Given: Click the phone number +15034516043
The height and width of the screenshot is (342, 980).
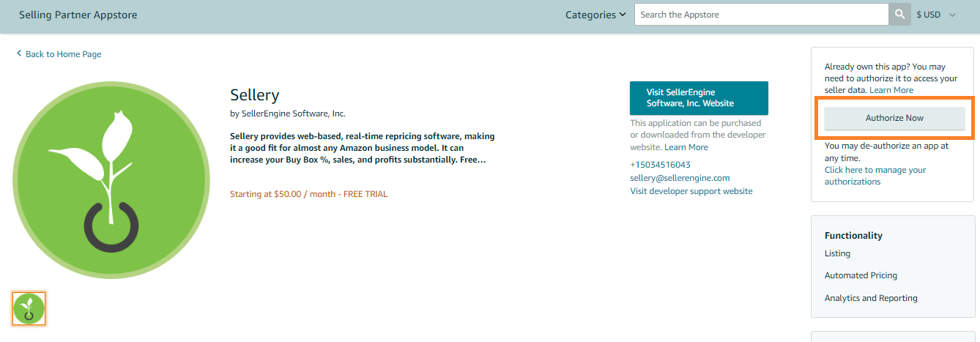Looking at the screenshot, I should click(660, 165).
